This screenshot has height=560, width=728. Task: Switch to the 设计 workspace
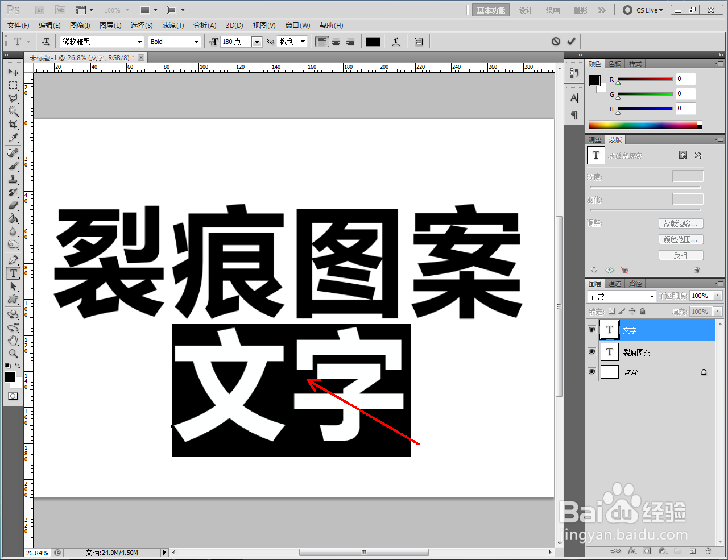click(525, 10)
